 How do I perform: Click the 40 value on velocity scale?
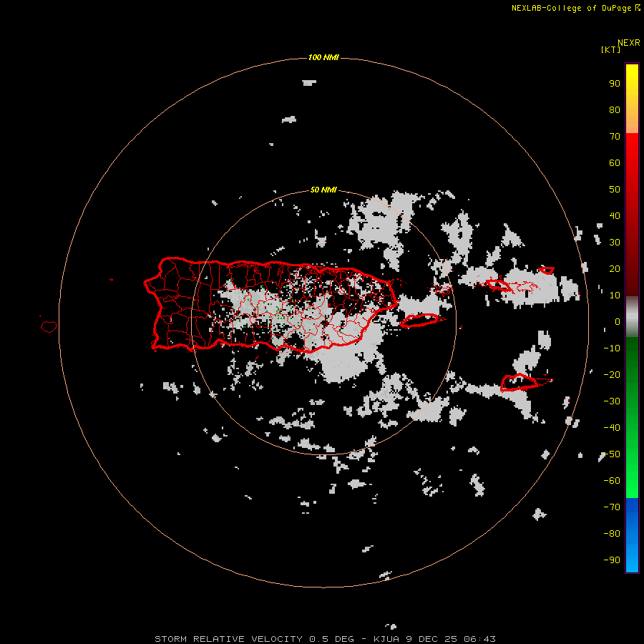click(615, 215)
